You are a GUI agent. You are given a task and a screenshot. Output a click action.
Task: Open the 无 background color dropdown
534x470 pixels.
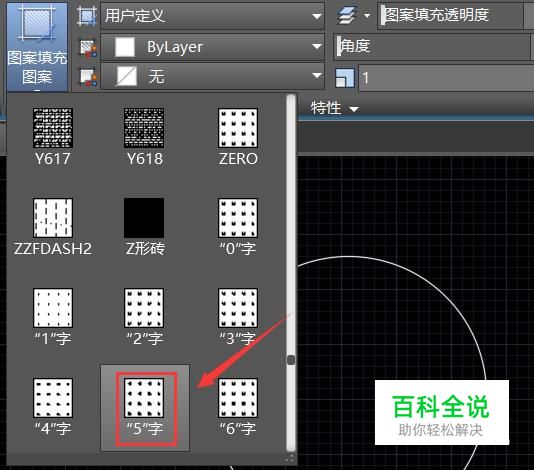212,76
